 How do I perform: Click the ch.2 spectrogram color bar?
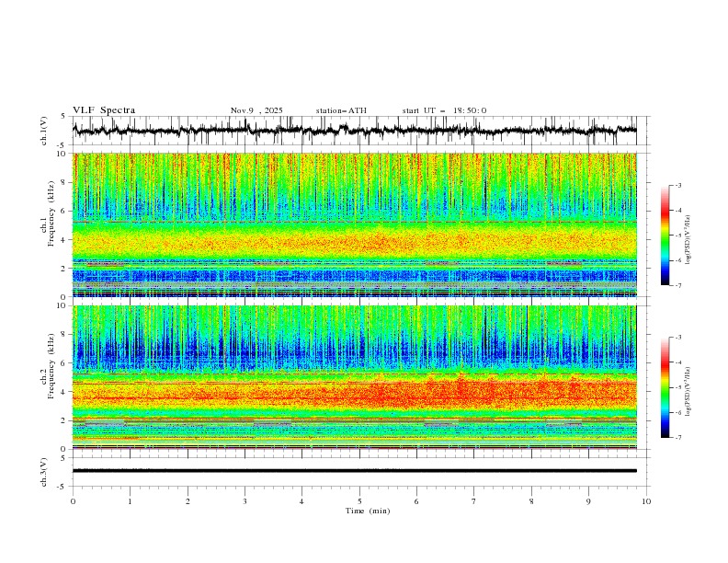click(x=665, y=387)
